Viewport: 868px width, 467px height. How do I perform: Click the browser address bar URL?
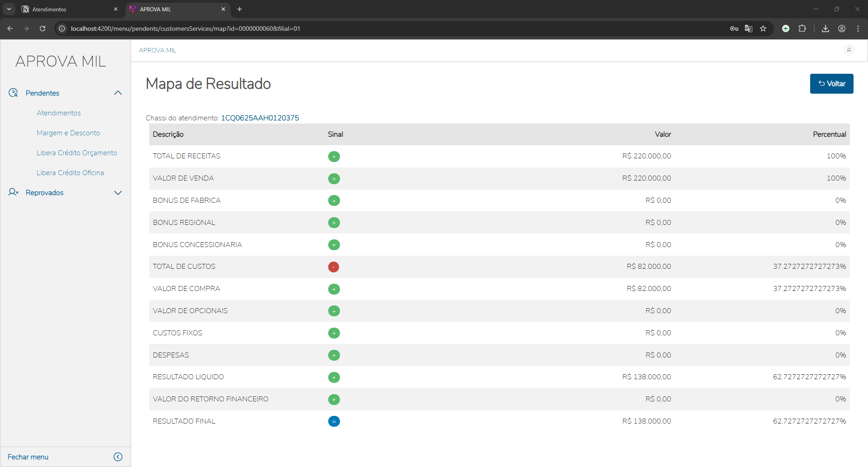click(x=185, y=29)
